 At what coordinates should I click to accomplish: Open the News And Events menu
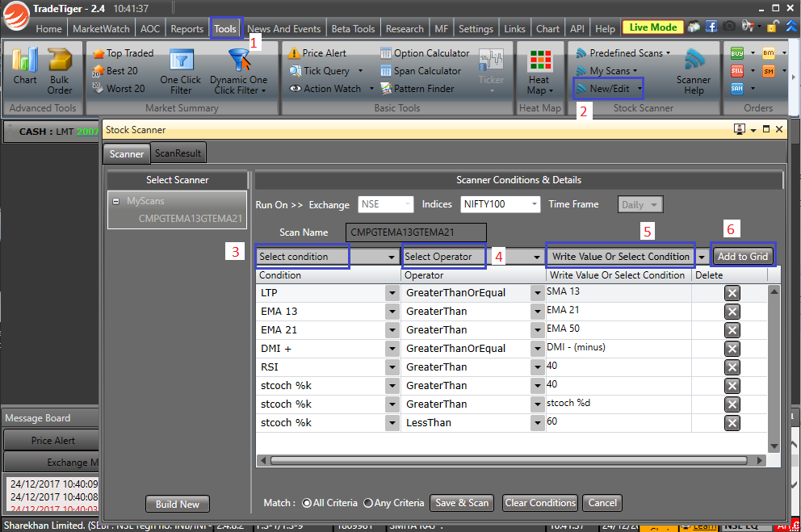pos(284,28)
